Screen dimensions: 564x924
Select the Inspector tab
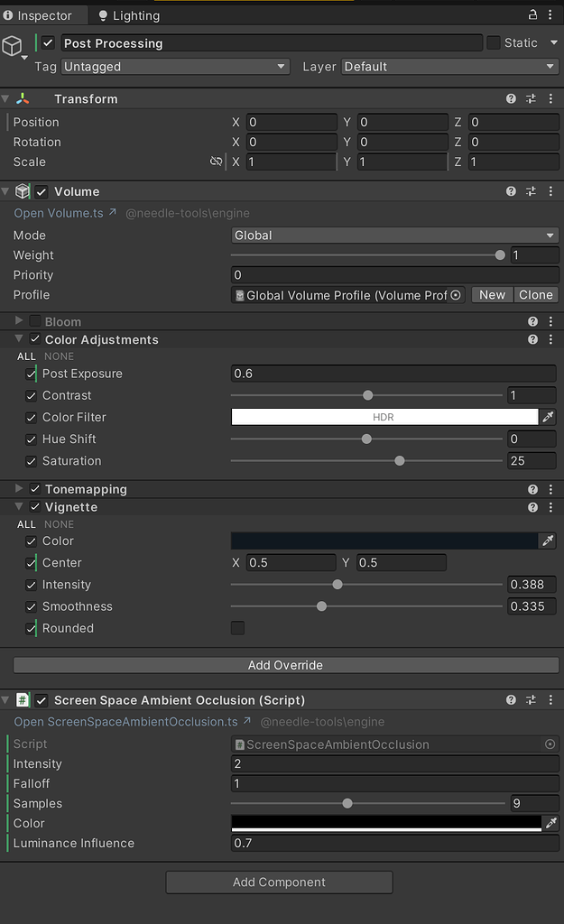point(42,14)
